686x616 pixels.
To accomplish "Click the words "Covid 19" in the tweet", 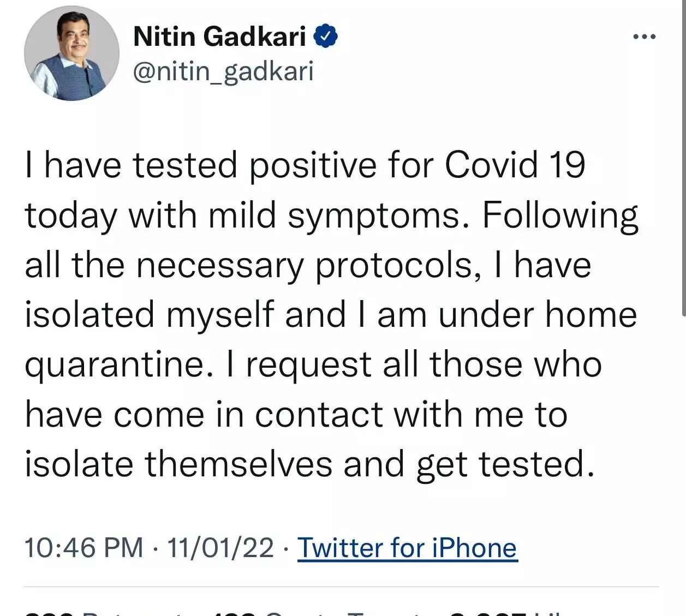I will (515, 165).
